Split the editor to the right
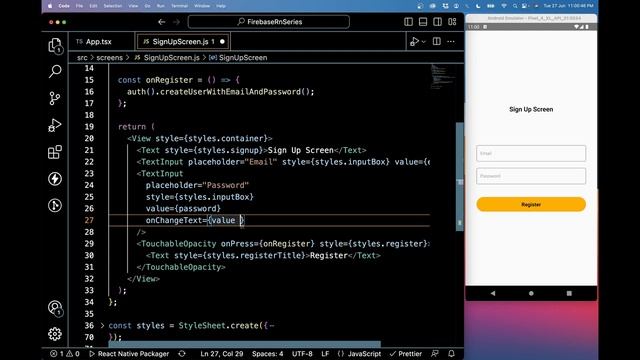This screenshot has height=360, width=640. click(x=437, y=41)
